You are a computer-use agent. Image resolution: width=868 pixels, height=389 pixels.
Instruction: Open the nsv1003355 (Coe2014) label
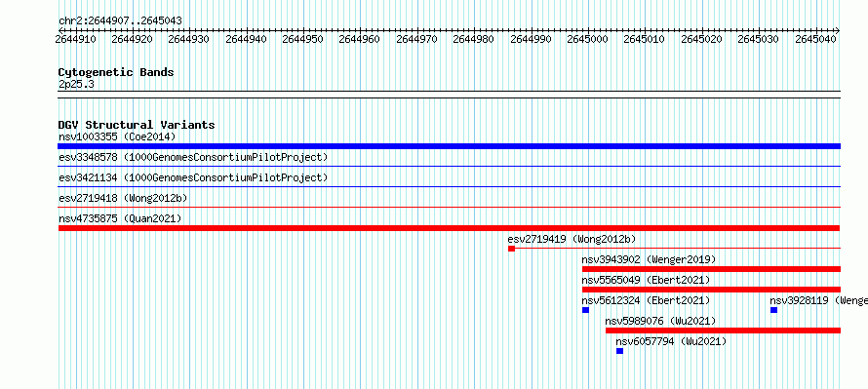tap(117, 136)
